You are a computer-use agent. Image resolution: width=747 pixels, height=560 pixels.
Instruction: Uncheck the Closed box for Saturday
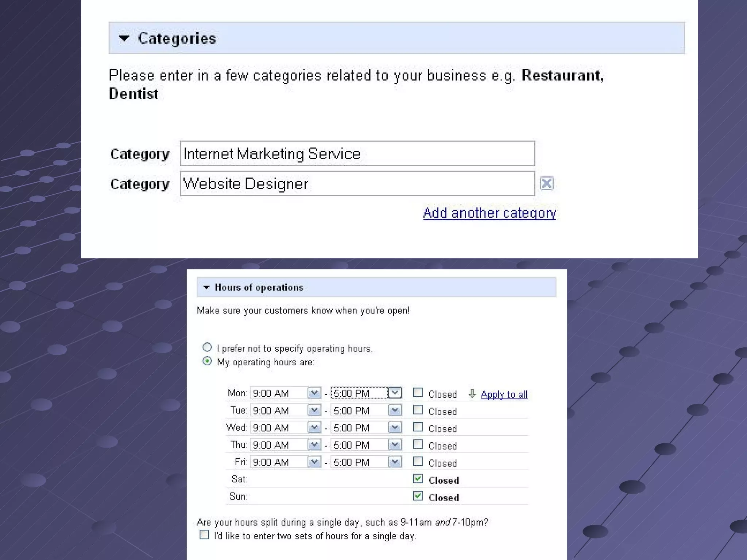pos(418,479)
